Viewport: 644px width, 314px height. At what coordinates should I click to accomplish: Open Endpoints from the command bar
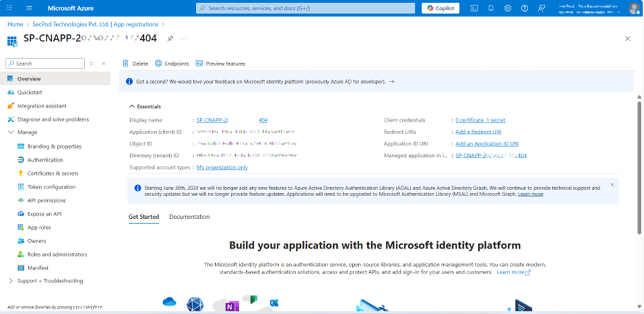171,63
